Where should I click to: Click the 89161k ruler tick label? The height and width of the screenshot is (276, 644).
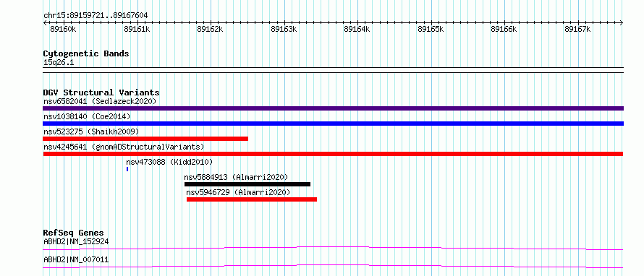point(137,29)
